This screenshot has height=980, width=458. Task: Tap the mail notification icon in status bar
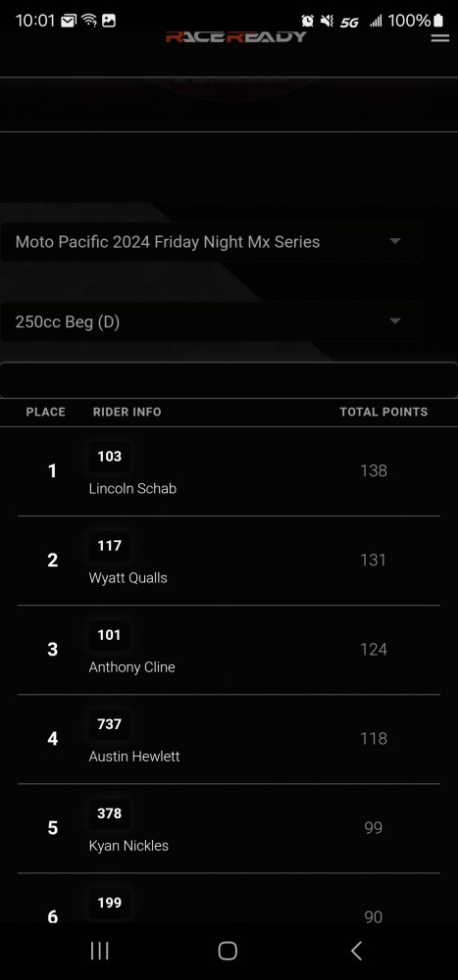pos(69,21)
